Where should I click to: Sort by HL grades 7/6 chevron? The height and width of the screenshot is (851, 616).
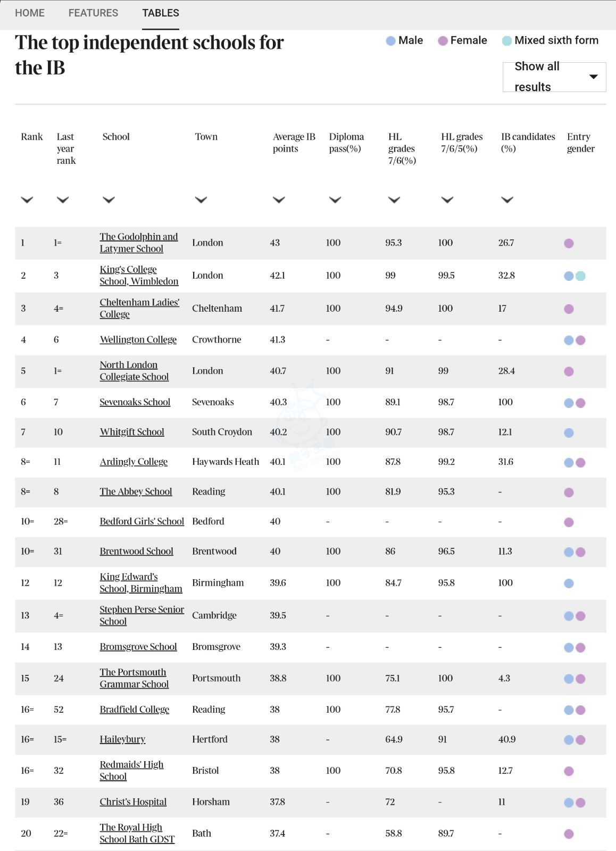(394, 200)
